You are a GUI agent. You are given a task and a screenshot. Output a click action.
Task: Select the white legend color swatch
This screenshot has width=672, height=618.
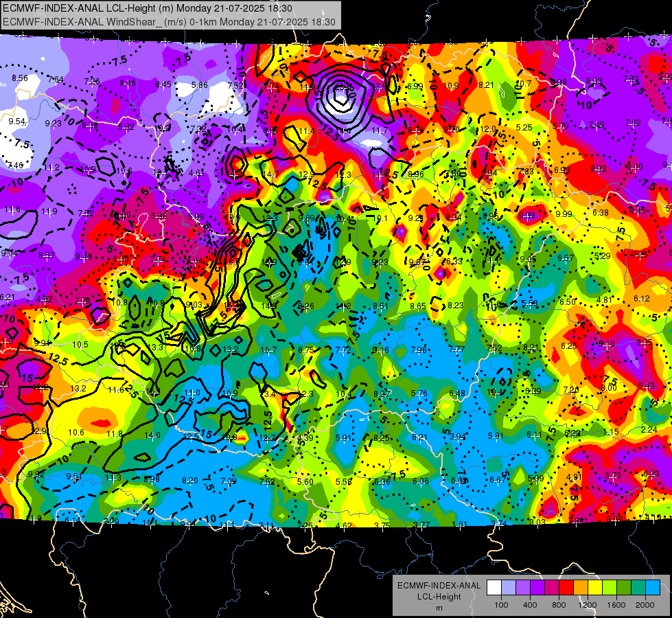494,588
